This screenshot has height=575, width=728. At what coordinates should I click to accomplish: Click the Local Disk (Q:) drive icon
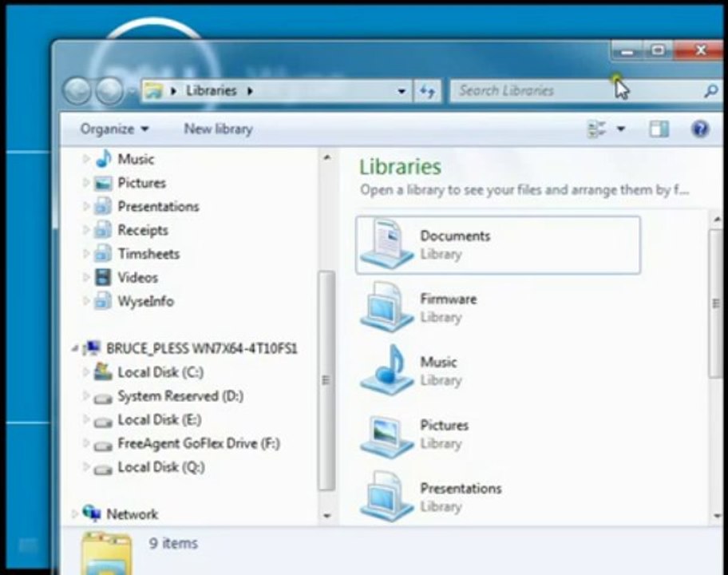pyautogui.click(x=103, y=469)
